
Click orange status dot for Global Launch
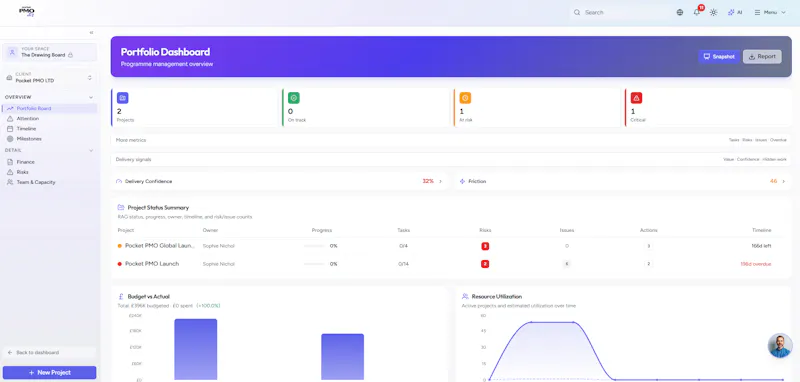[x=119, y=246]
